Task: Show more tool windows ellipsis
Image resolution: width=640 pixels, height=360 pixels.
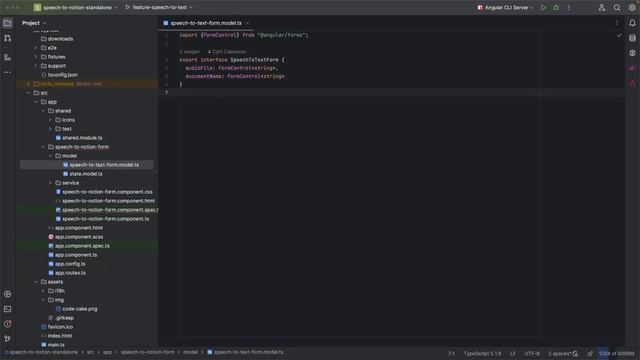Action: click(7, 73)
